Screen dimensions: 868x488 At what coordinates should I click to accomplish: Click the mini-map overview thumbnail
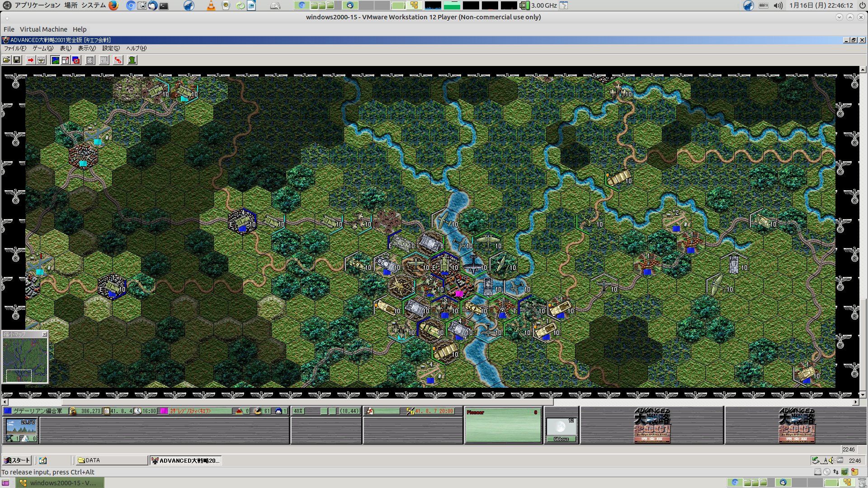25,361
